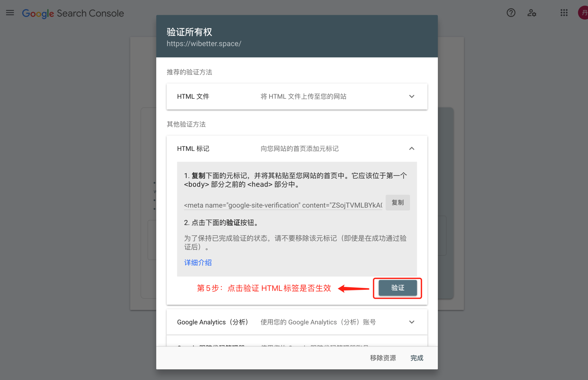Open user settings and permissions icon

coord(532,13)
